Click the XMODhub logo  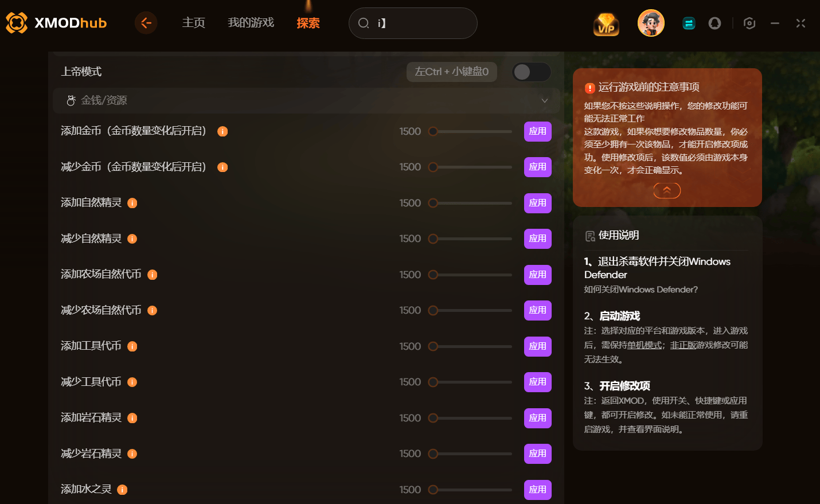pyautogui.click(x=56, y=23)
